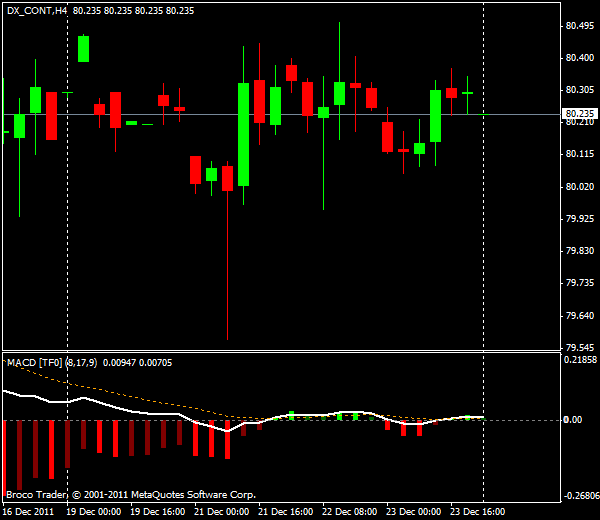Image resolution: width=600 pixels, height=520 pixels.
Task: Click the 23 Dec 00:00 time axis label
Action: [x=413, y=512]
